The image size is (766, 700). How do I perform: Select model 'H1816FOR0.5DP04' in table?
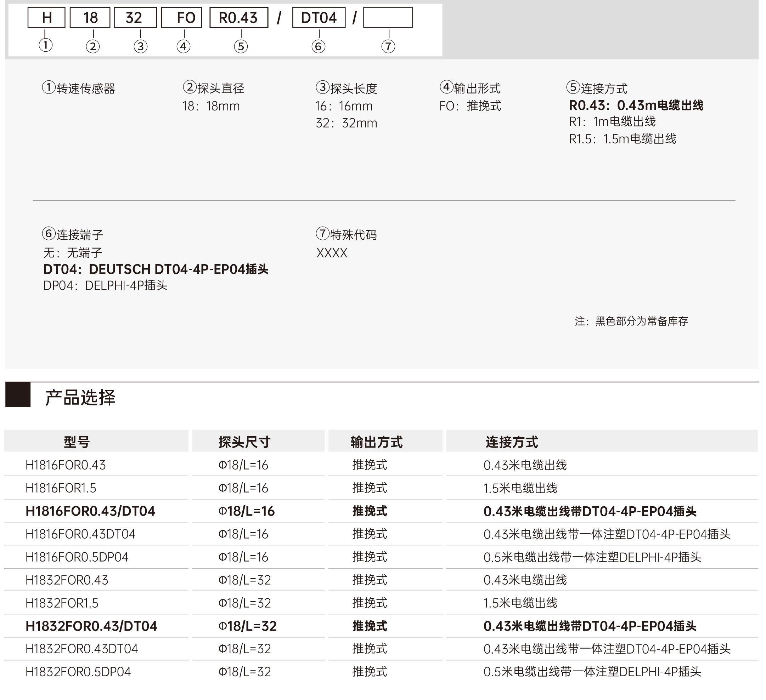pos(77,557)
